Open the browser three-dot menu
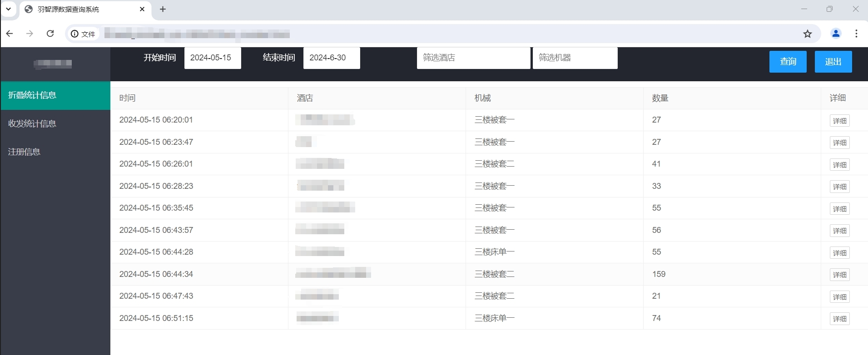Viewport: 868px width, 355px height. point(856,34)
